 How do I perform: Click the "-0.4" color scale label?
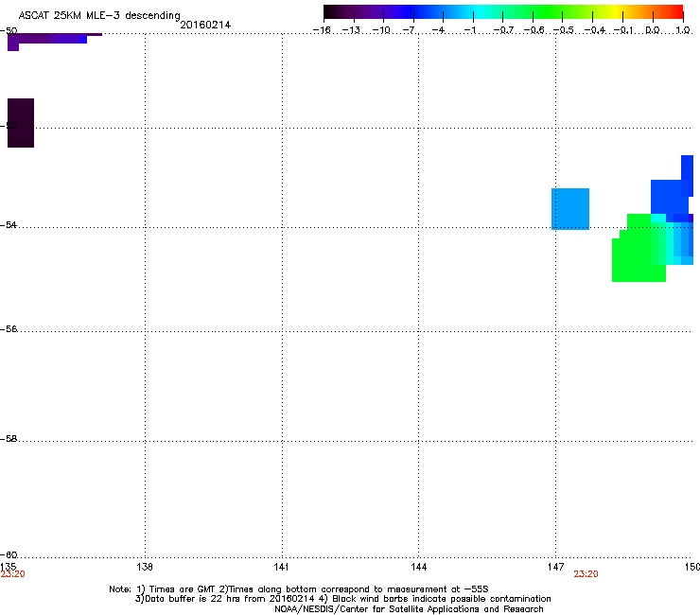(x=595, y=30)
